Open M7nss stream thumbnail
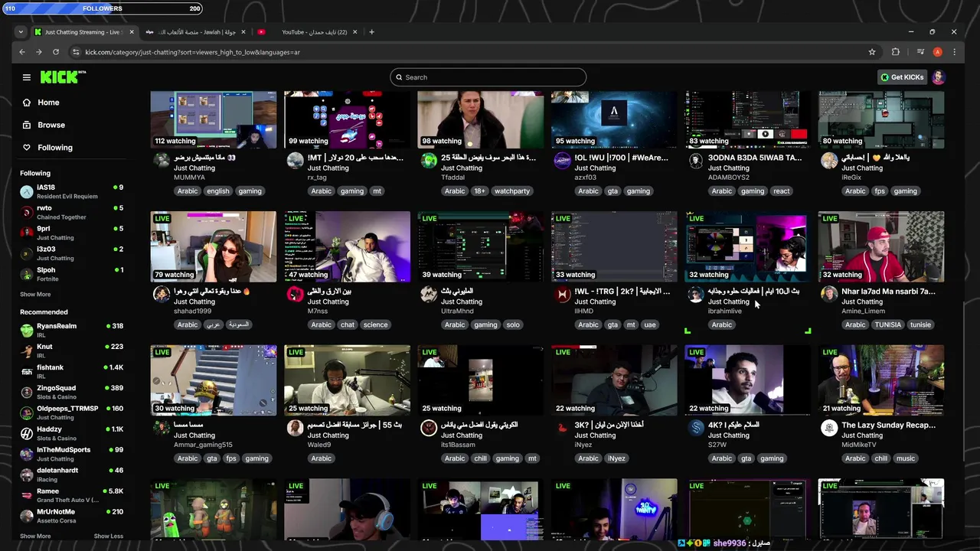 347,246
